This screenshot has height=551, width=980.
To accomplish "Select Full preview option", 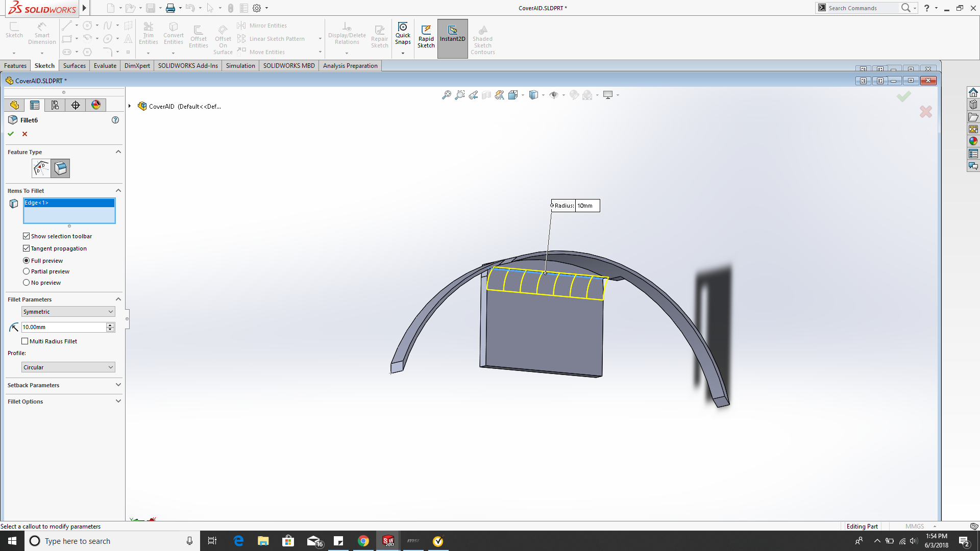I will point(26,261).
